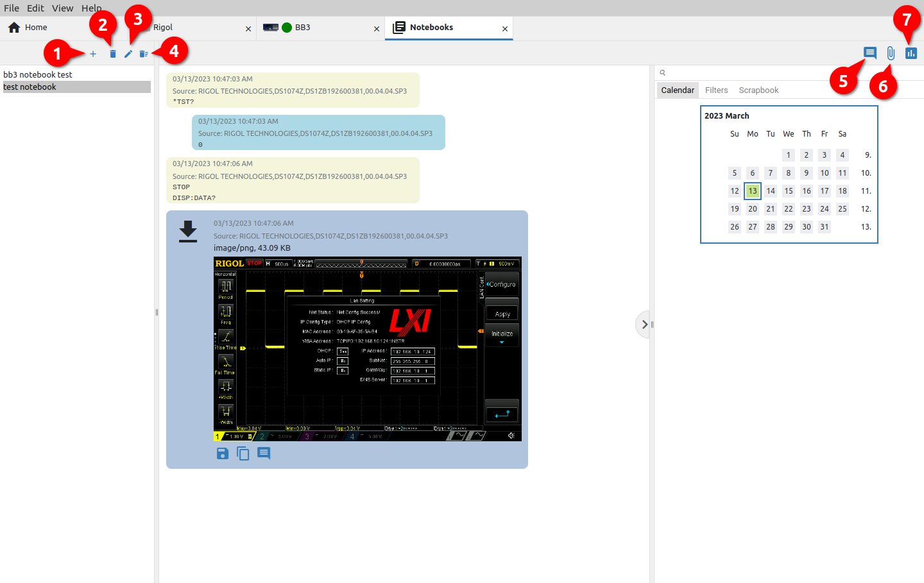The image size is (924, 583).
Task: Add a new notebook with plus icon
Action: (x=93, y=54)
